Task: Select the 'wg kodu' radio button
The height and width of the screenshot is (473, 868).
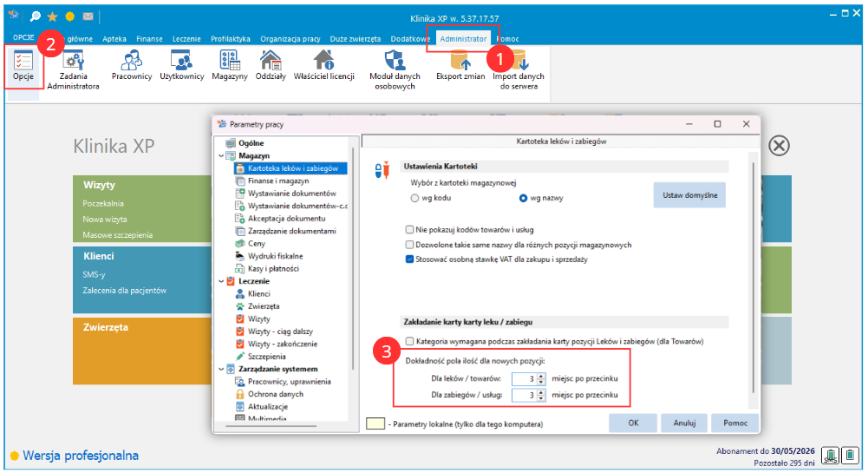Action: point(414,198)
